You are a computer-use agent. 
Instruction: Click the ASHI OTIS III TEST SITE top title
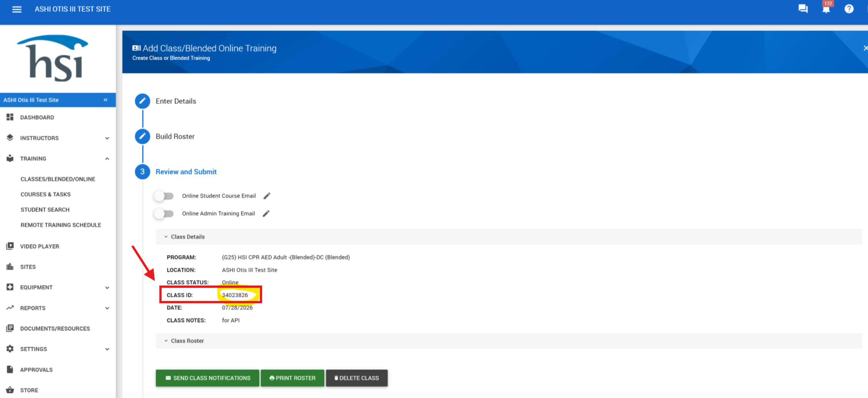(73, 9)
